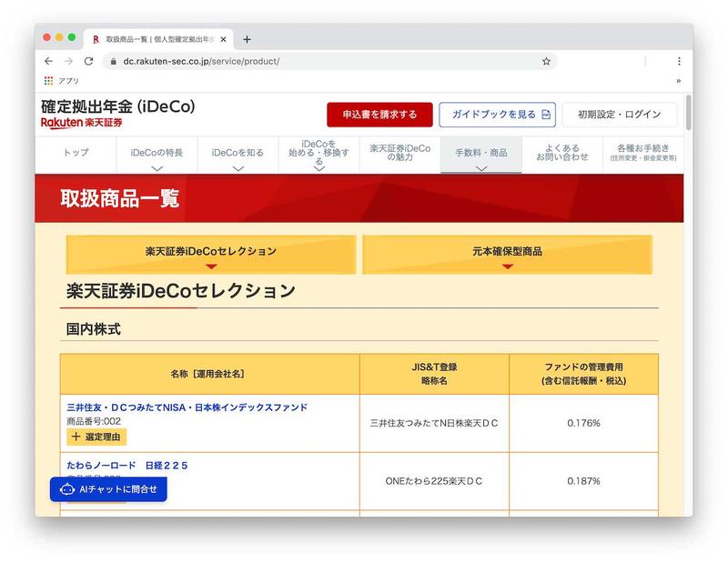Click the page vertical scrollbar
This screenshot has height=563, width=728.
[689, 112]
